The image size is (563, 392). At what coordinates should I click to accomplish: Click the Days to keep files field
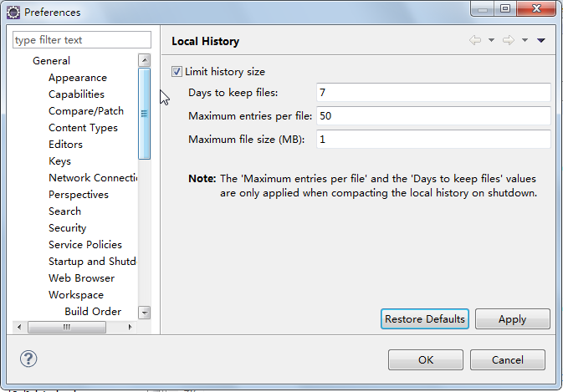tap(432, 93)
